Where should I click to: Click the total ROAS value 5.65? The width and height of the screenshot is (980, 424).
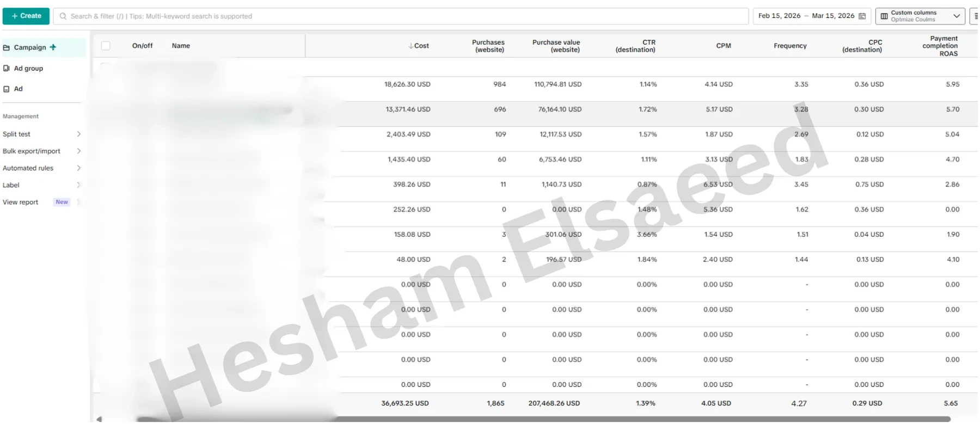click(951, 403)
